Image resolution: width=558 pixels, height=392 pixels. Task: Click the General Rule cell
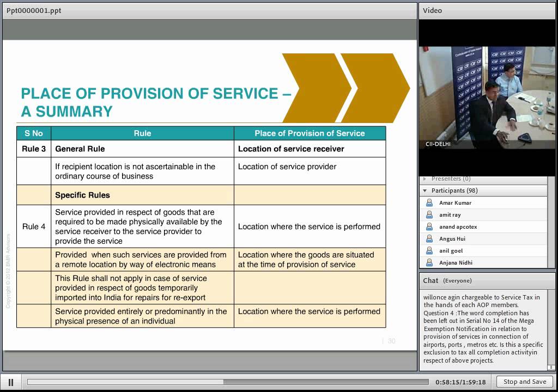click(x=142, y=149)
